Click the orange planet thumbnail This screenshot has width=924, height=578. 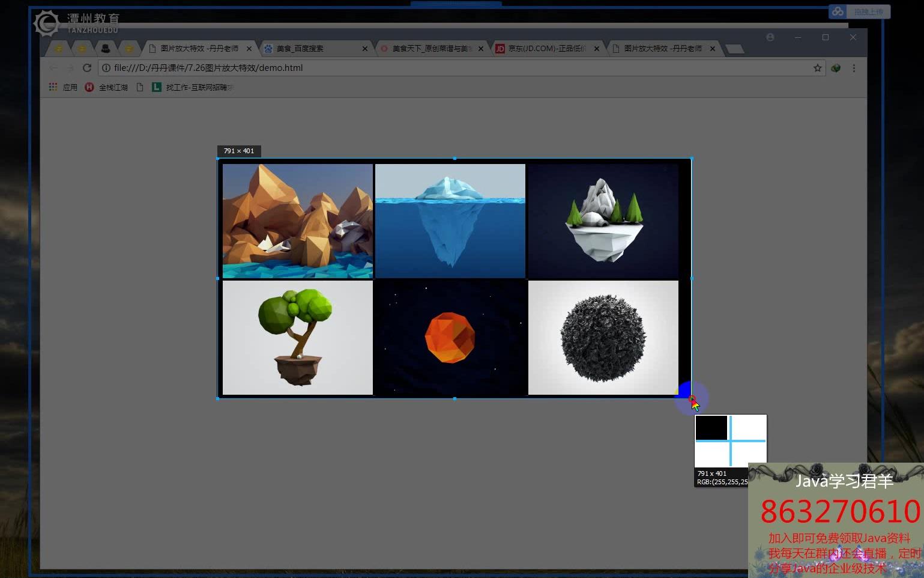click(450, 338)
